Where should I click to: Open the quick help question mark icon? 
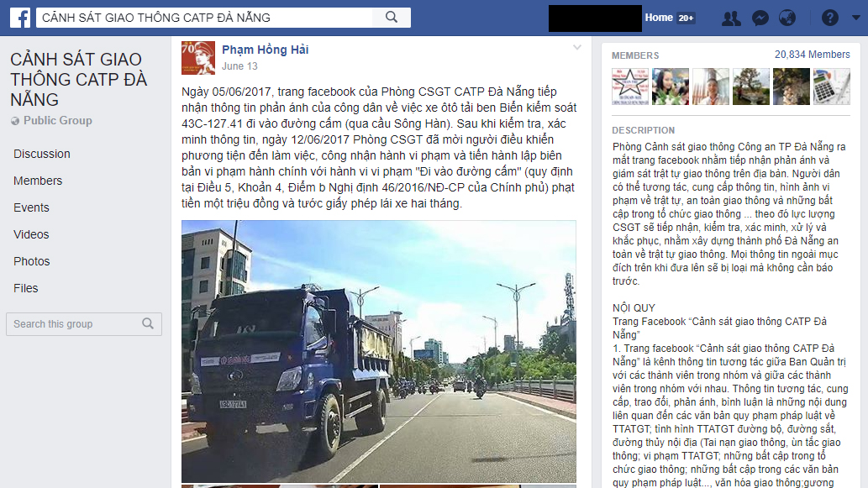829,18
